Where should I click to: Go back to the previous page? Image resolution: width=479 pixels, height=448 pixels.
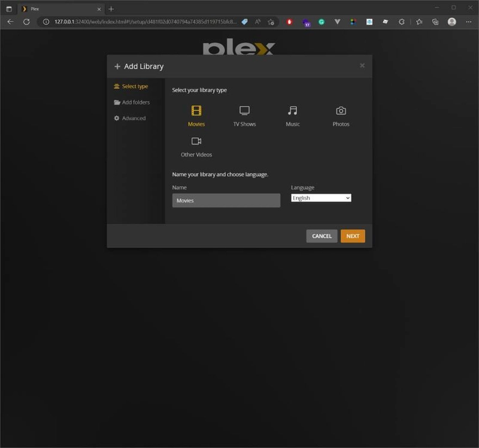[10, 22]
